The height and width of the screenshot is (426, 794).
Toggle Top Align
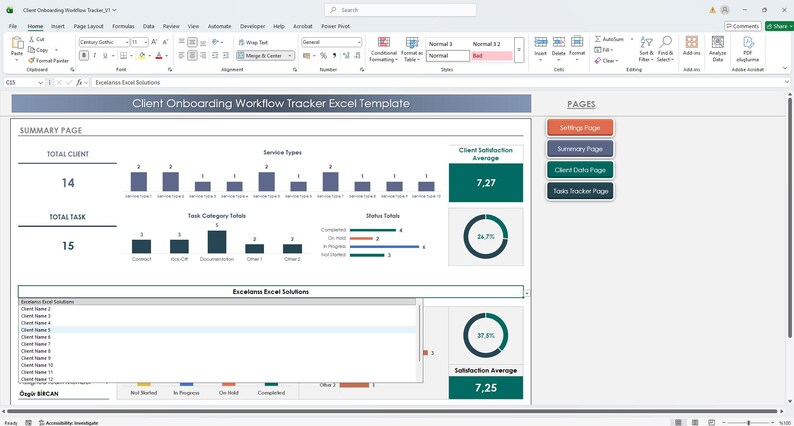(181, 43)
